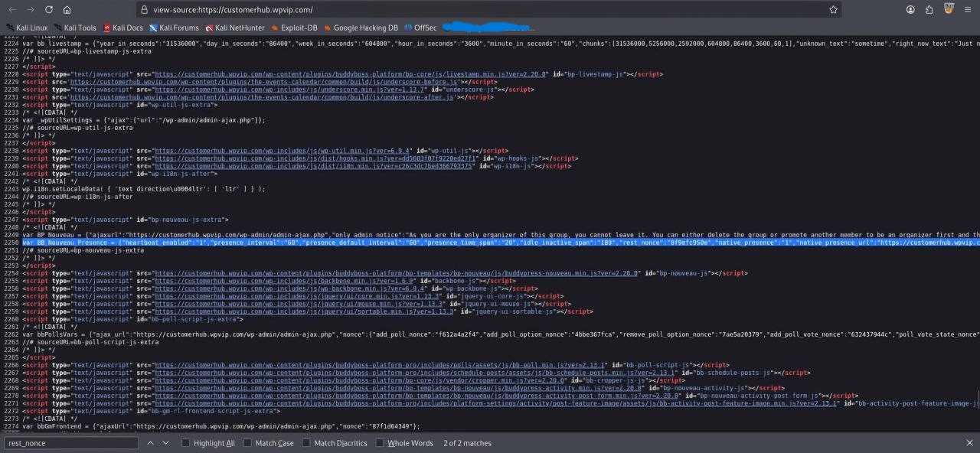Image resolution: width=980 pixels, height=453 pixels.
Task: Open the Firefox account icon
Action: pyautogui.click(x=910, y=10)
